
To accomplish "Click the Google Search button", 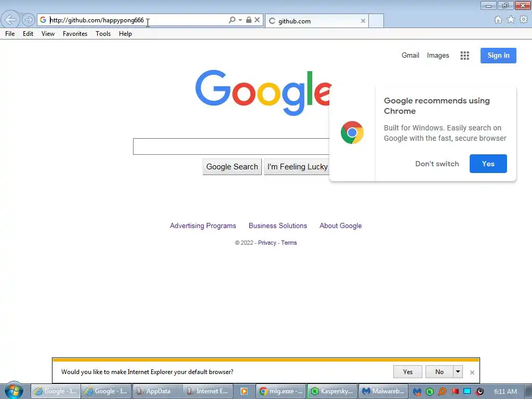I will coord(232,167).
